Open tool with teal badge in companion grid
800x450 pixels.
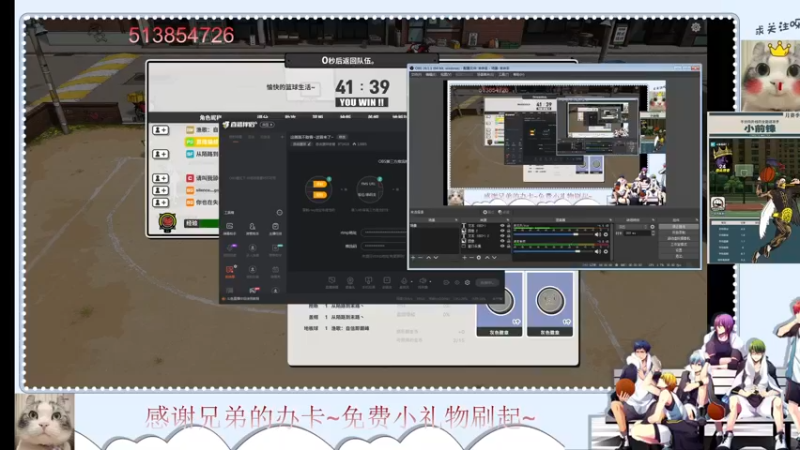276,249
